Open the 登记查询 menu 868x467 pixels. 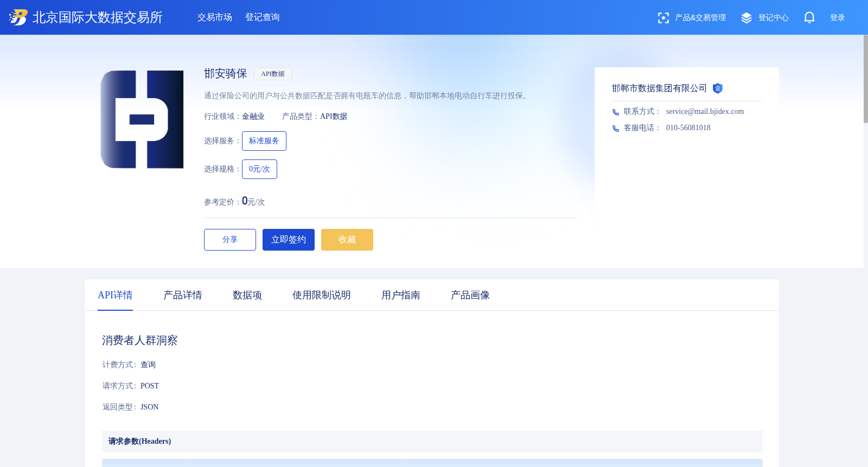263,17
